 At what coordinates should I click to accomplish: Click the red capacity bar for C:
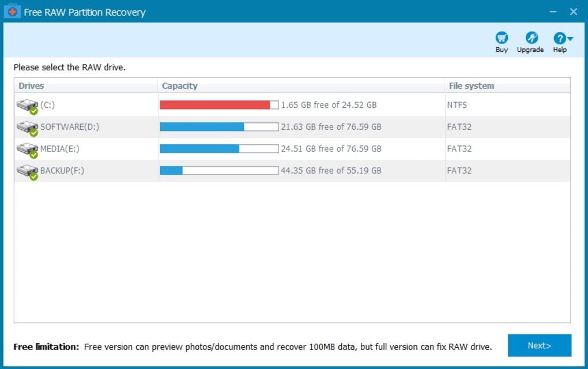219,105
